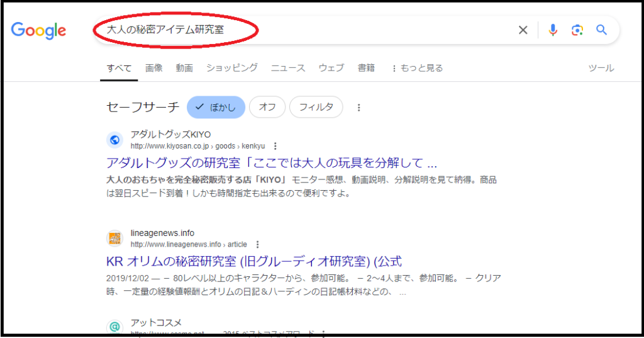Open the Google logo homepage
The width and height of the screenshot is (644, 338).
click(38, 31)
